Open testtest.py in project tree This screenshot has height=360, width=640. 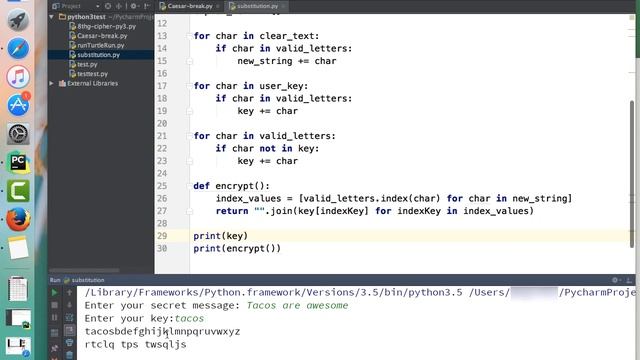tap(89, 74)
